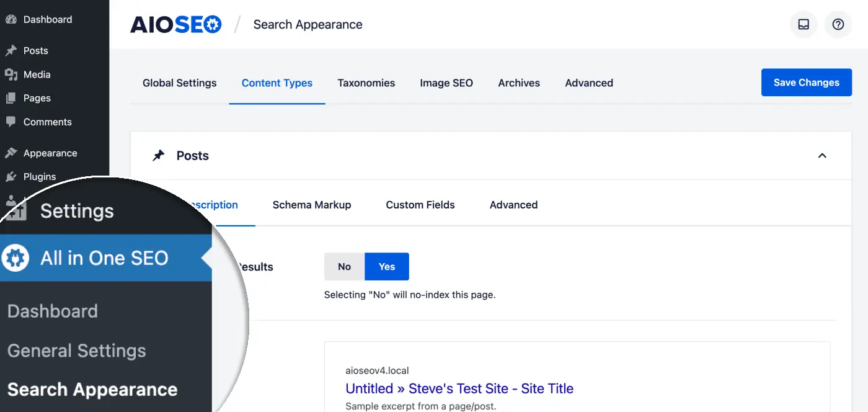Open the Media library icon
This screenshot has height=412, width=868.
(11, 74)
